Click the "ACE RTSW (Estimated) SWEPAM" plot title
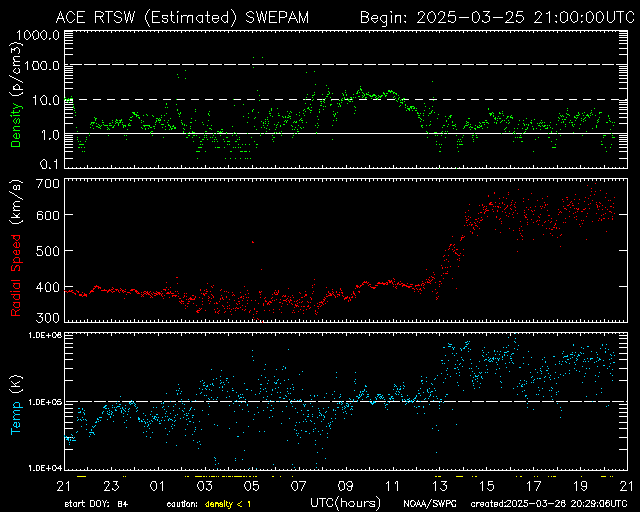 tap(182, 18)
